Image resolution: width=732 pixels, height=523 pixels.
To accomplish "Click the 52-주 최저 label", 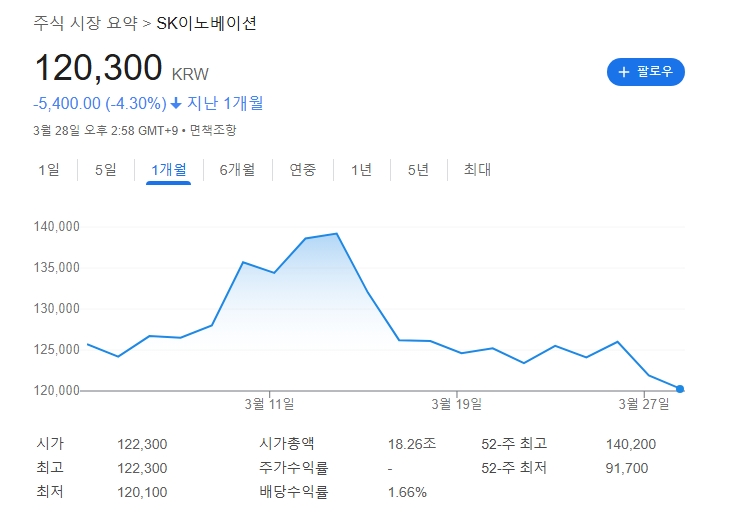I will point(514,467).
